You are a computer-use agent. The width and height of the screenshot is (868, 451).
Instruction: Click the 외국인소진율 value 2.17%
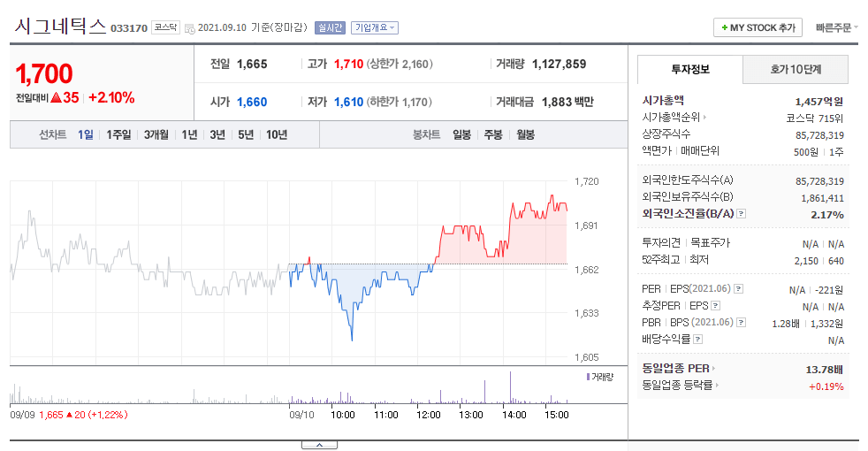[x=827, y=214]
